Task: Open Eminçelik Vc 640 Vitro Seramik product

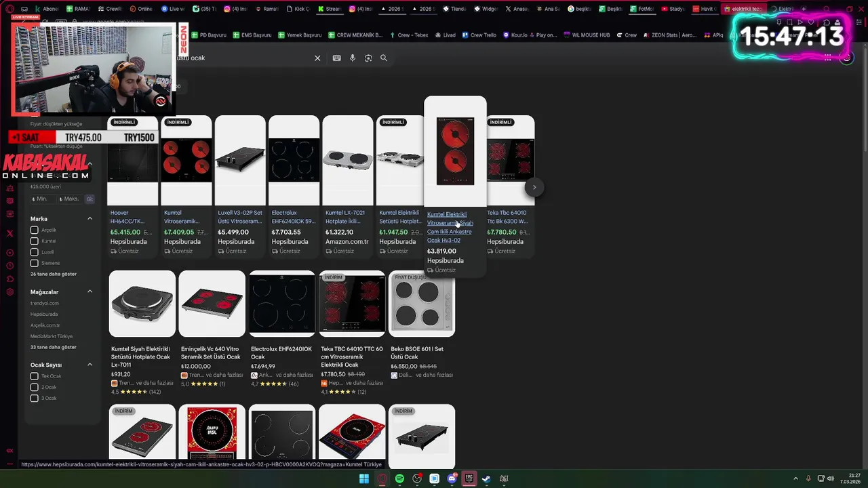Action: pyautogui.click(x=212, y=330)
